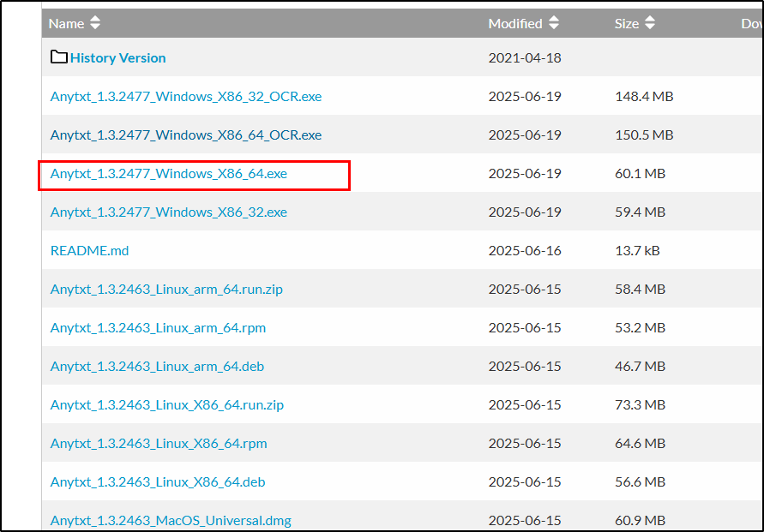This screenshot has height=532, width=764.
Task: Click the Size column sort arrows
Action: tap(650, 23)
